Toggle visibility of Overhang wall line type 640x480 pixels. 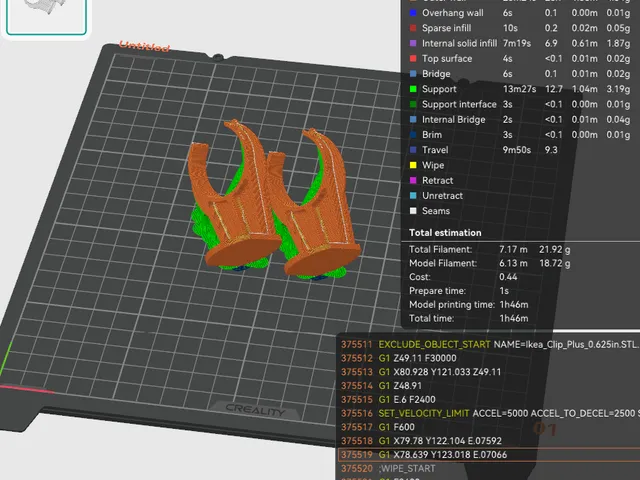pos(520,13)
